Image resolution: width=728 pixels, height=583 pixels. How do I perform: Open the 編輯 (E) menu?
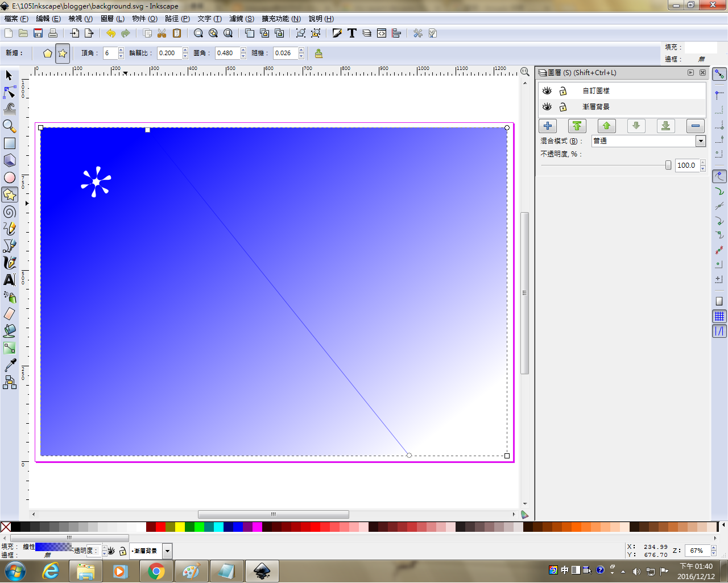click(x=48, y=19)
